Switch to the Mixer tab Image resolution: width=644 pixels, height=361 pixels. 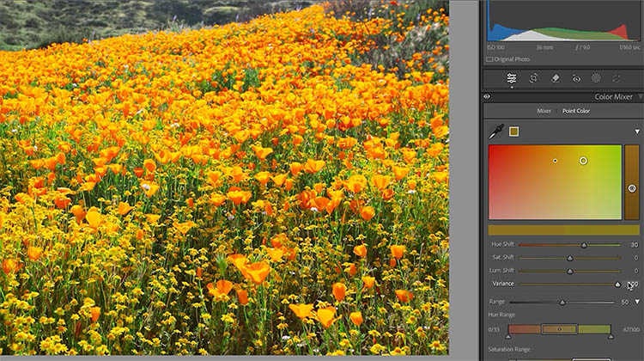click(544, 111)
